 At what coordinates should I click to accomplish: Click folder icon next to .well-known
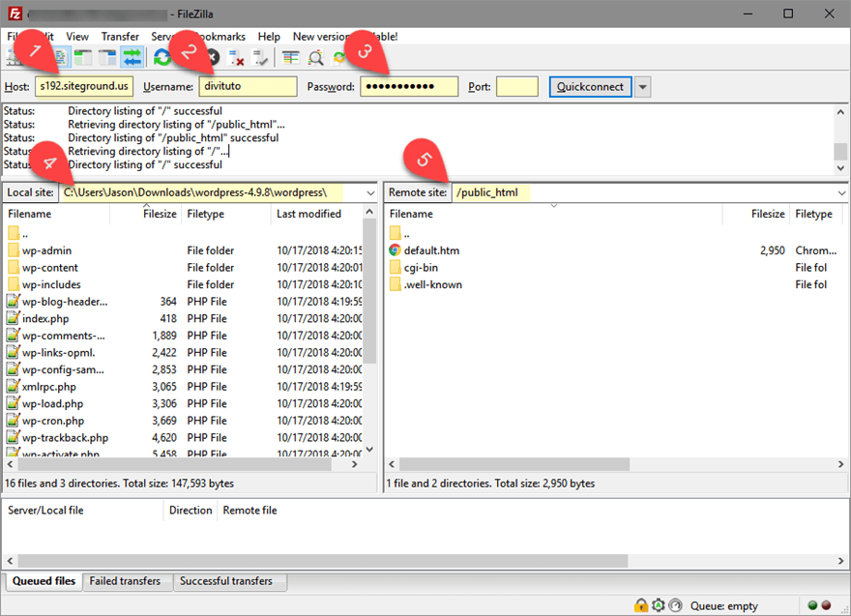[x=396, y=284]
